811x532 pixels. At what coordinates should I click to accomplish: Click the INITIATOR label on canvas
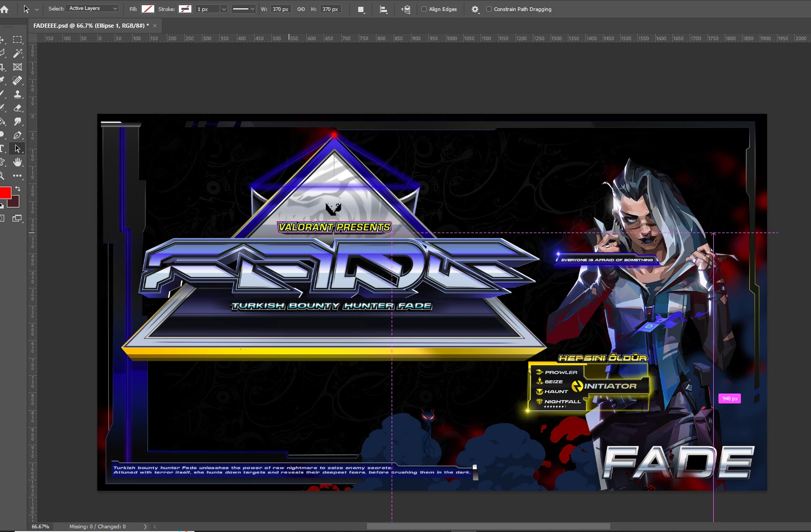(x=610, y=386)
